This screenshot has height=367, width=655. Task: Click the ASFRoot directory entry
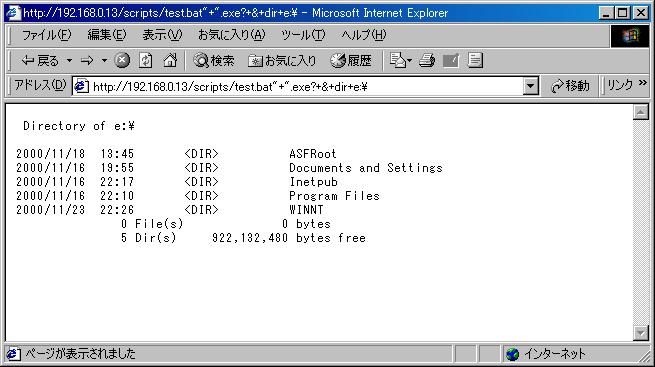point(313,154)
